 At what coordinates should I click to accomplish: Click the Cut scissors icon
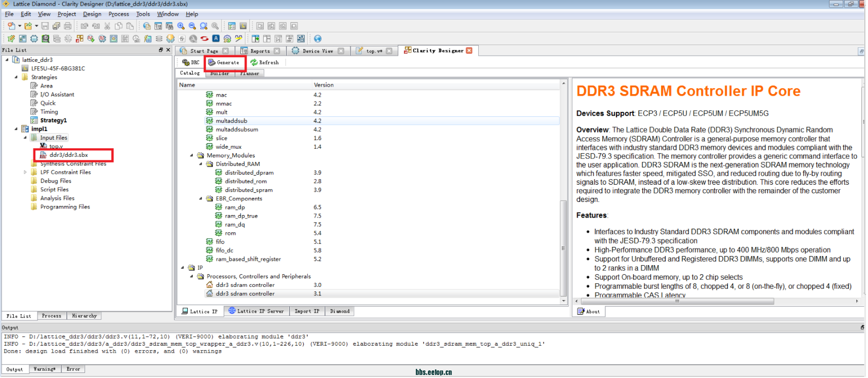pyautogui.click(x=107, y=26)
